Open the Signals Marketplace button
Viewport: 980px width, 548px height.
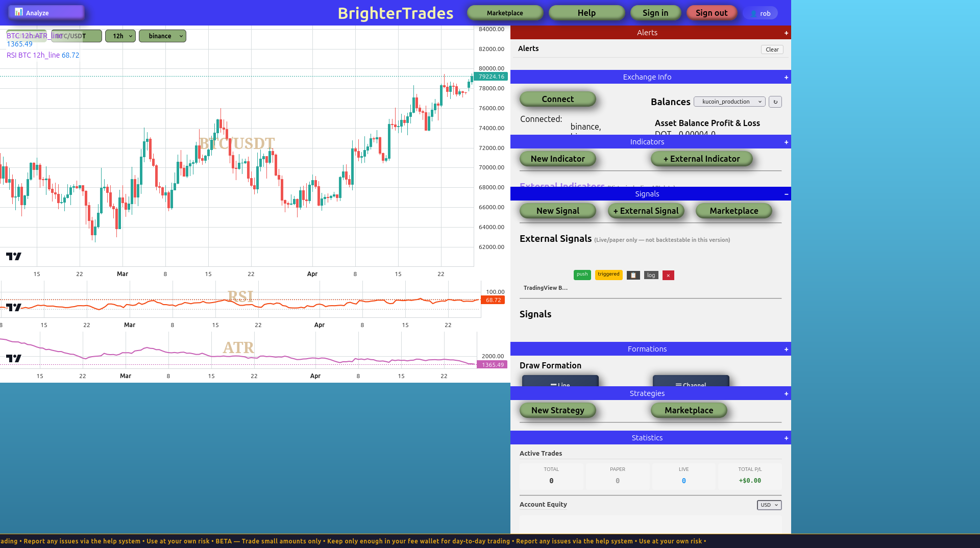(734, 211)
